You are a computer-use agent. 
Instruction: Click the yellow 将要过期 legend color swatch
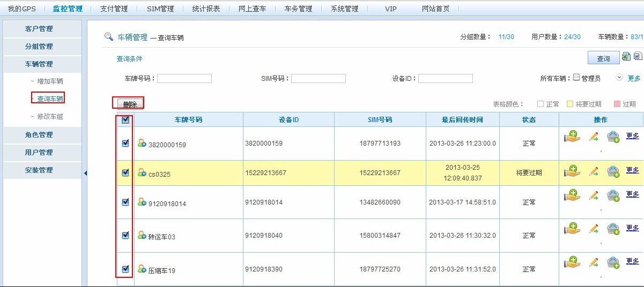[571, 104]
